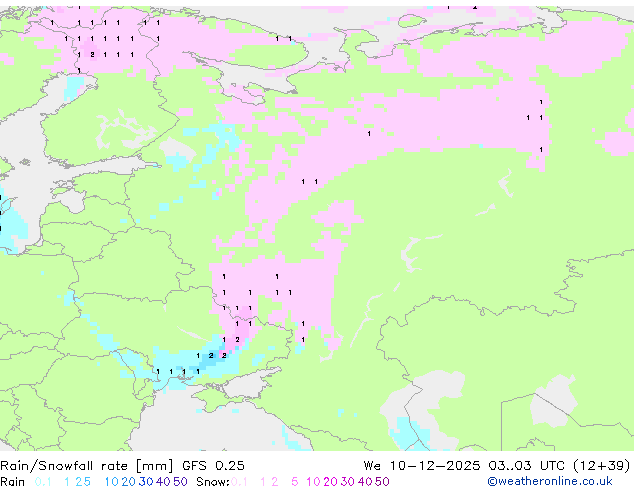Click the 'We' weekday abbreviation
The image size is (634, 490).
click(x=372, y=465)
